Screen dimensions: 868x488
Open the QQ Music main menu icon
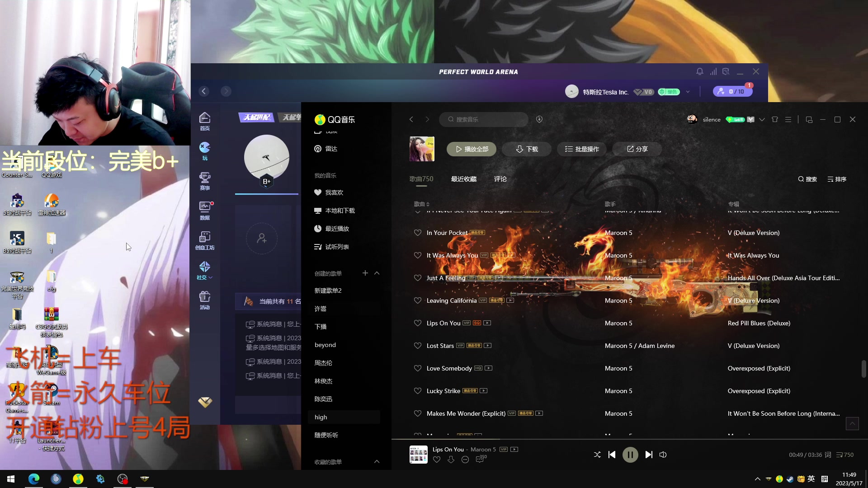(788, 119)
